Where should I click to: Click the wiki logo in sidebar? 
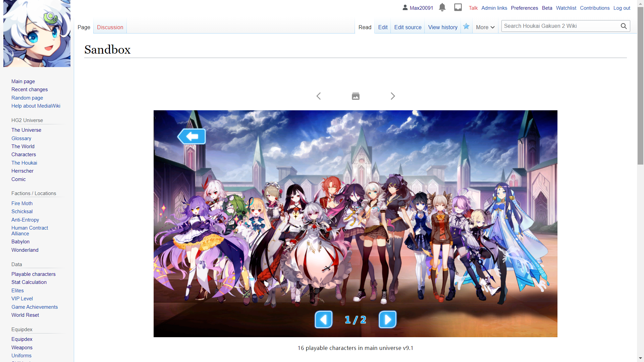[x=37, y=34]
